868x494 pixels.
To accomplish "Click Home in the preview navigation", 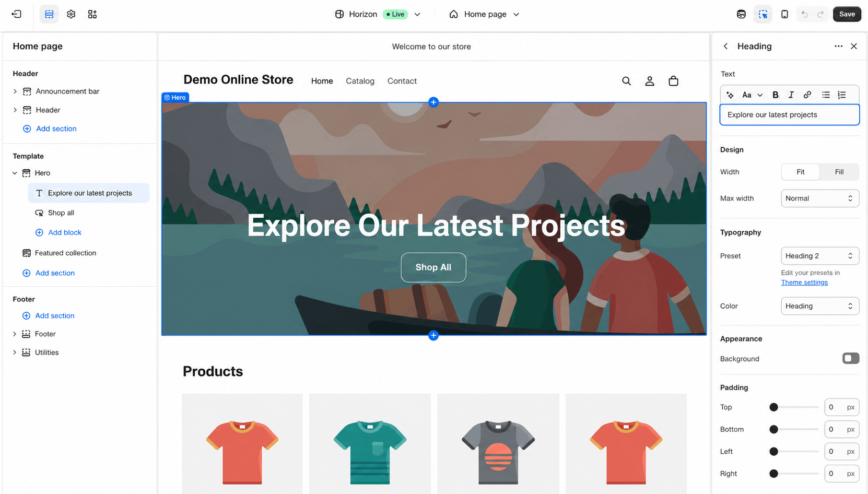I will pos(322,81).
